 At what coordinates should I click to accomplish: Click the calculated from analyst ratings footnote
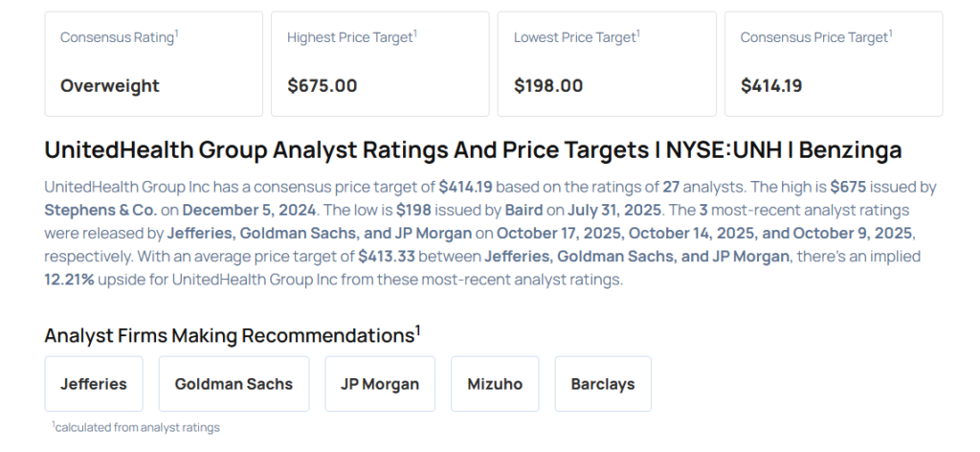tap(137, 427)
